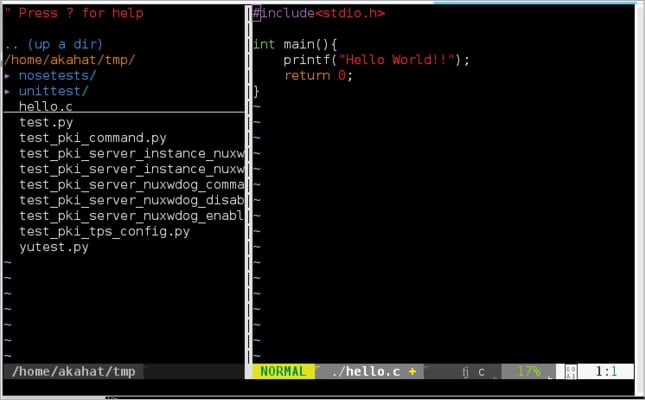
Task: Click the NERDTree status line /home/akahat/tmp
Action: coord(74,372)
